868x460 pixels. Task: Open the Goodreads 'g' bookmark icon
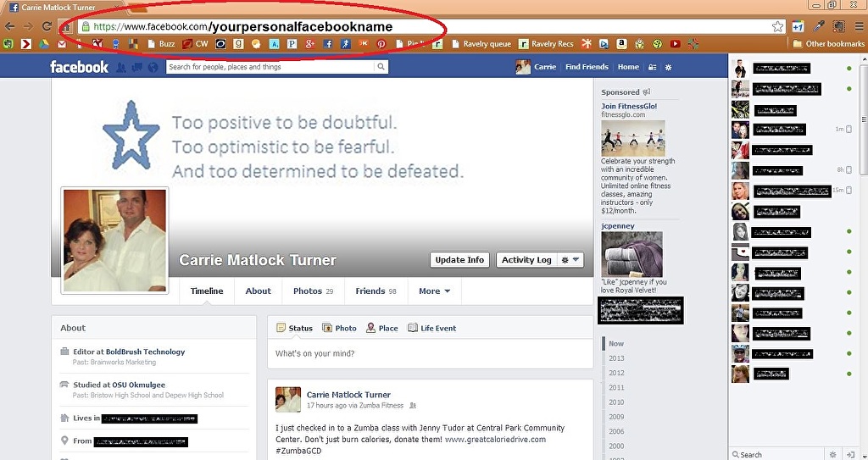pyautogui.click(x=238, y=44)
